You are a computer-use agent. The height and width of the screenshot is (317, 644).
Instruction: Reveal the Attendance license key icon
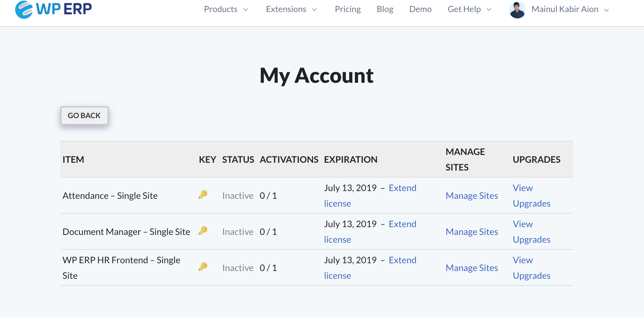203,195
